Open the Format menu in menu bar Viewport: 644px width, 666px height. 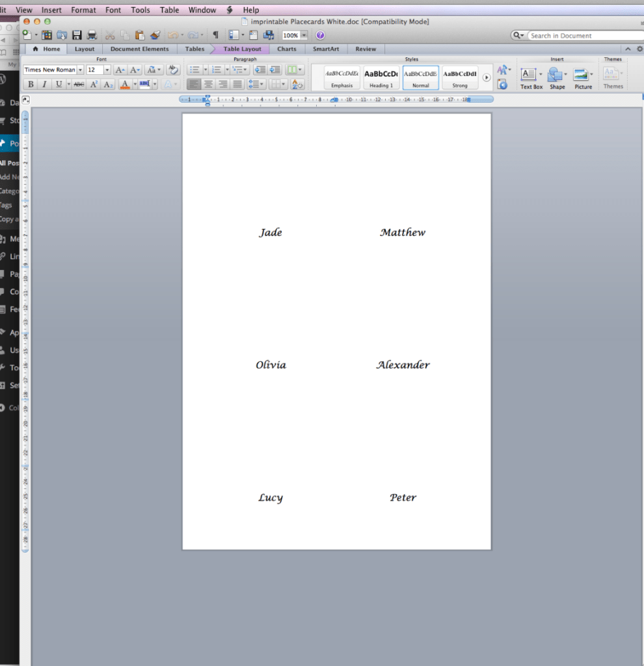click(83, 10)
